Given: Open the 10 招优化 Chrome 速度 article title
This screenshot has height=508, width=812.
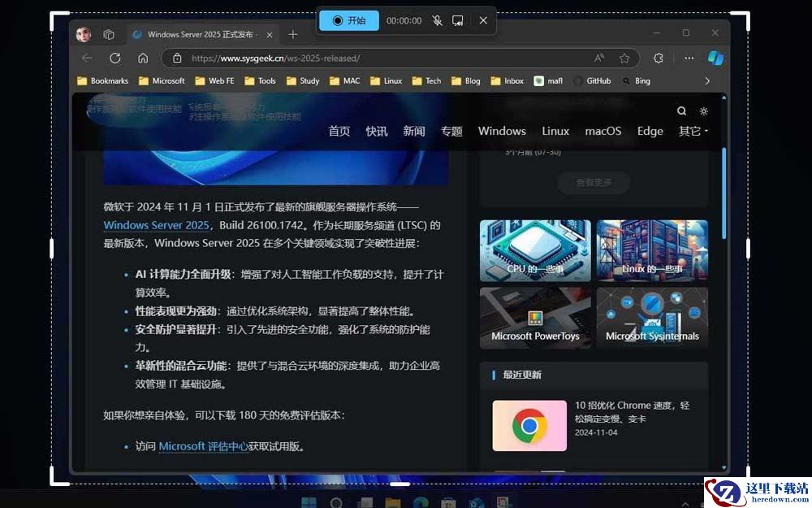Looking at the screenshot, I should [x=632, y=411].
